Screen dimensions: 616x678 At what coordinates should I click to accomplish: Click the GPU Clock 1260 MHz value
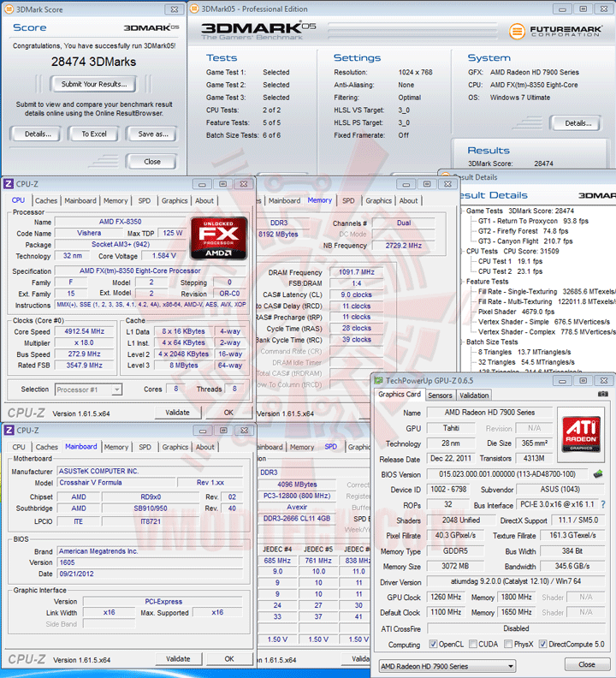click(x=446, y=598)
